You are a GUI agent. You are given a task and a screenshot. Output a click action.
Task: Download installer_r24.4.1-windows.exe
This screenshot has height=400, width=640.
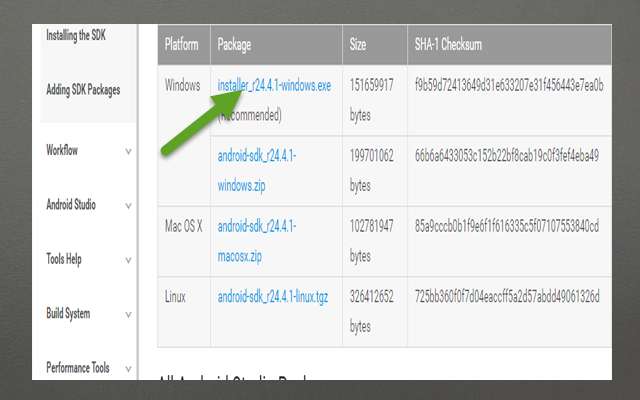(274, 86)
